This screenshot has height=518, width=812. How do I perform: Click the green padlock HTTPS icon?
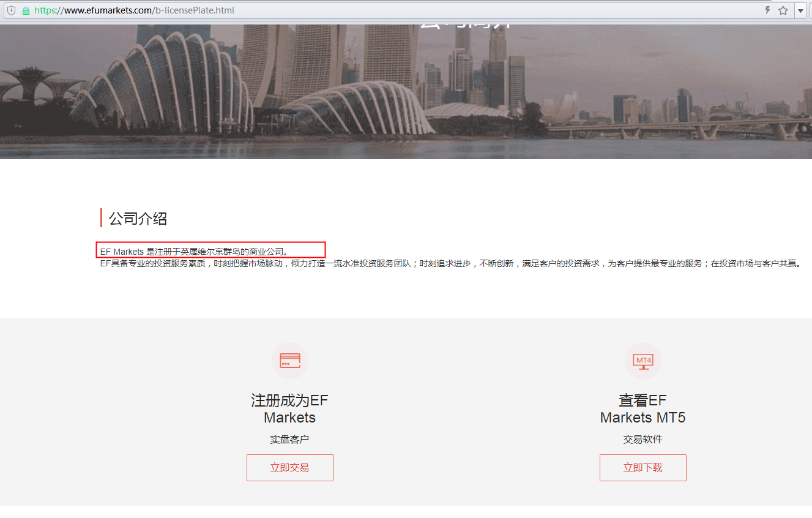tap(26, 10)
